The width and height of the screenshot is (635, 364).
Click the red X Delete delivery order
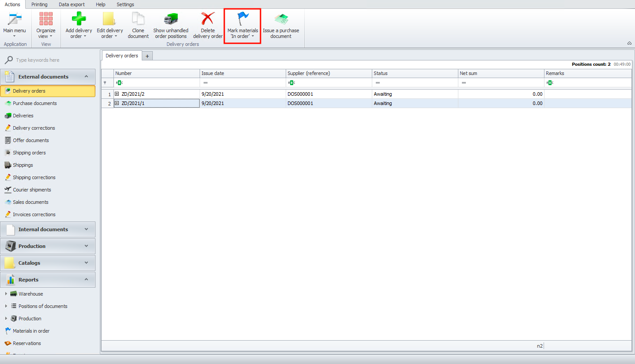pyautogui.click(x=208, y=19)
